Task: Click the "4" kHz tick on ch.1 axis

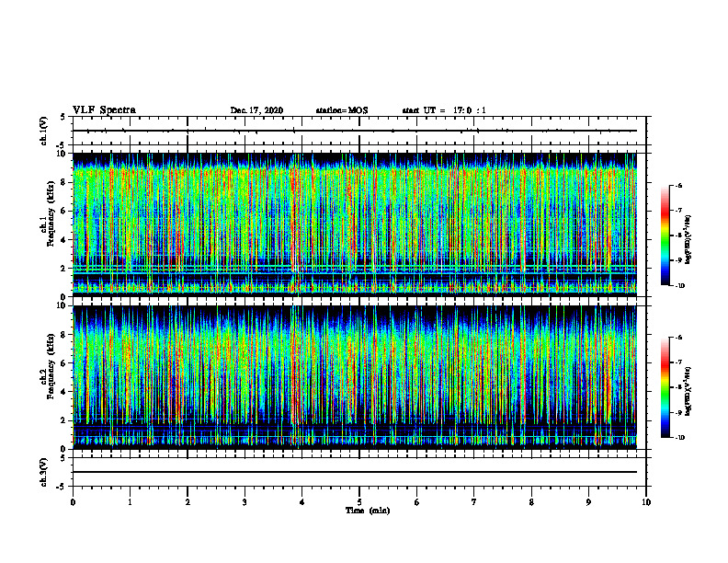Action: [64, 240]
